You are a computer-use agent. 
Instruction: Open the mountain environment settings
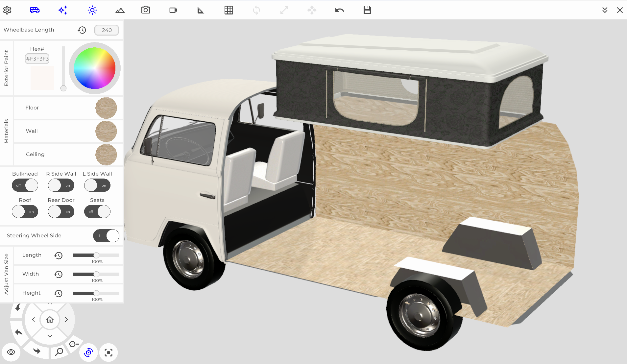coord(120,10)
